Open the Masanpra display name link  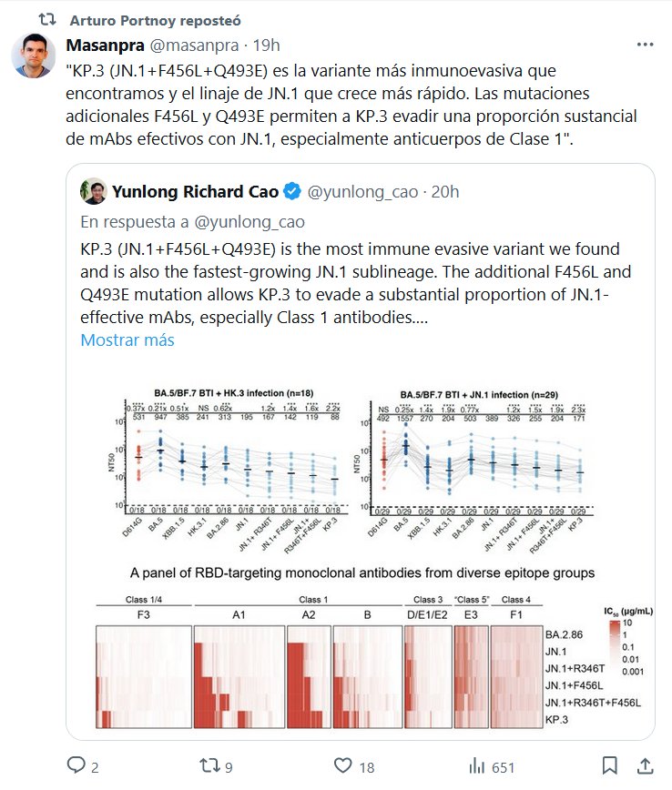click(x=103, y=45)
